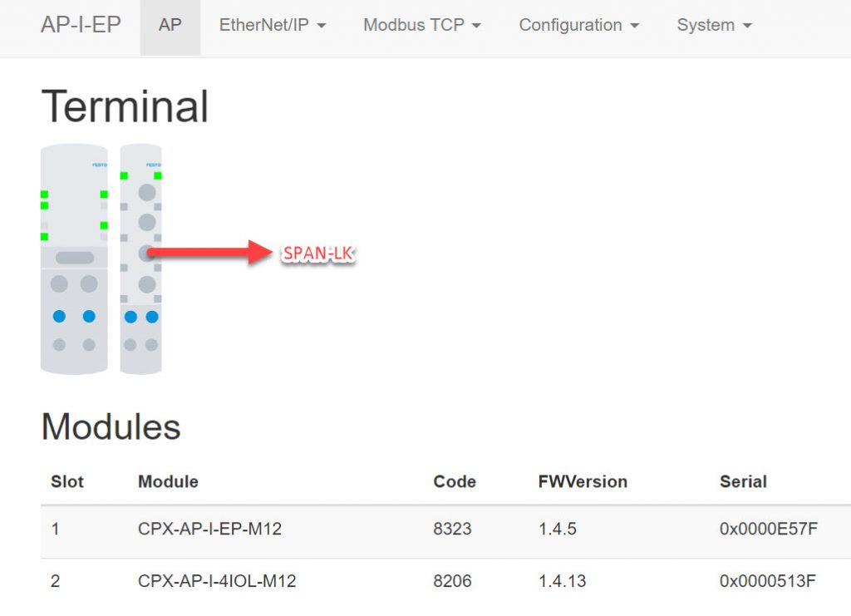
Task: Open the System dropdown menu
Action: point(714,25)
